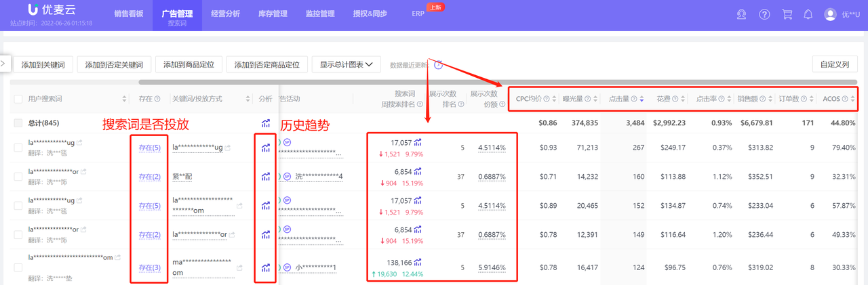
Task: Expand the collapsed left sidebar arrow
Action: 3,63
